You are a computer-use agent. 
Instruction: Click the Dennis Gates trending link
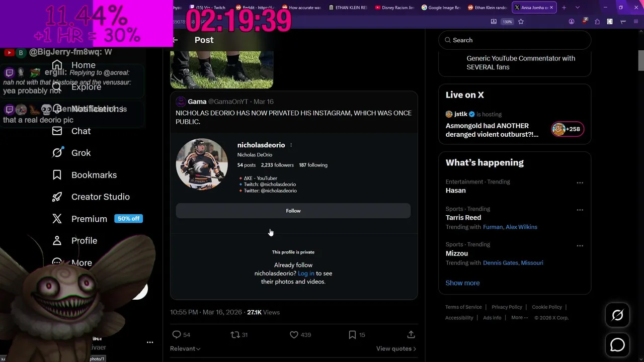coord(501,263)
